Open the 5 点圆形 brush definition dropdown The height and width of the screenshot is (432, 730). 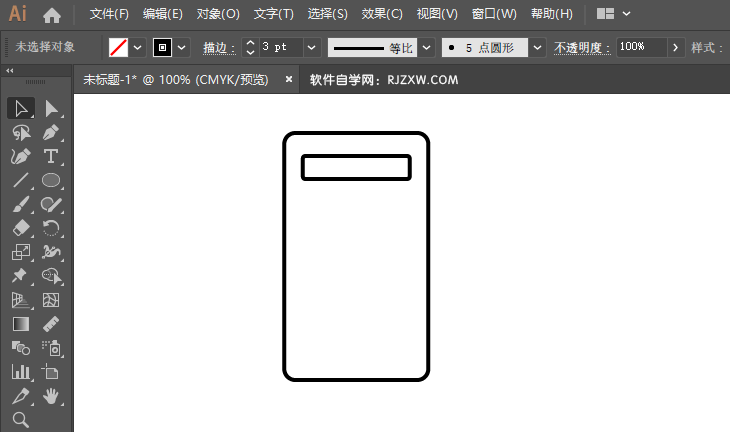pyautogui.click(x=537, y=47)
